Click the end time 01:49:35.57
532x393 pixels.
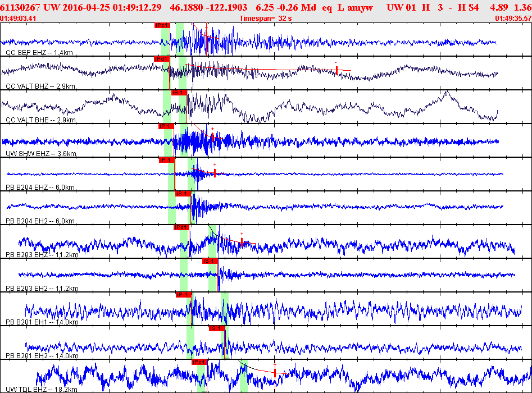(513, 19)
